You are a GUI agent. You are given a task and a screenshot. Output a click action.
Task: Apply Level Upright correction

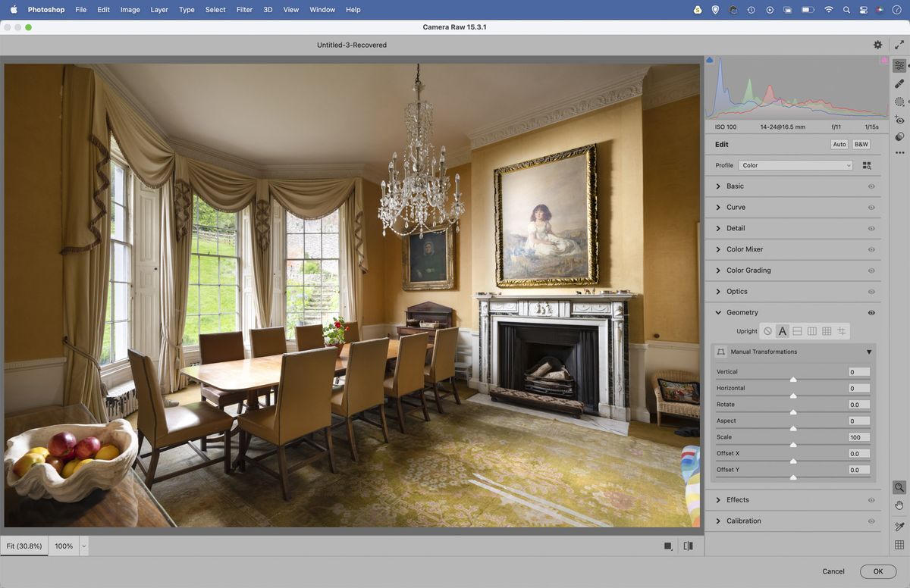click(797, 331)
